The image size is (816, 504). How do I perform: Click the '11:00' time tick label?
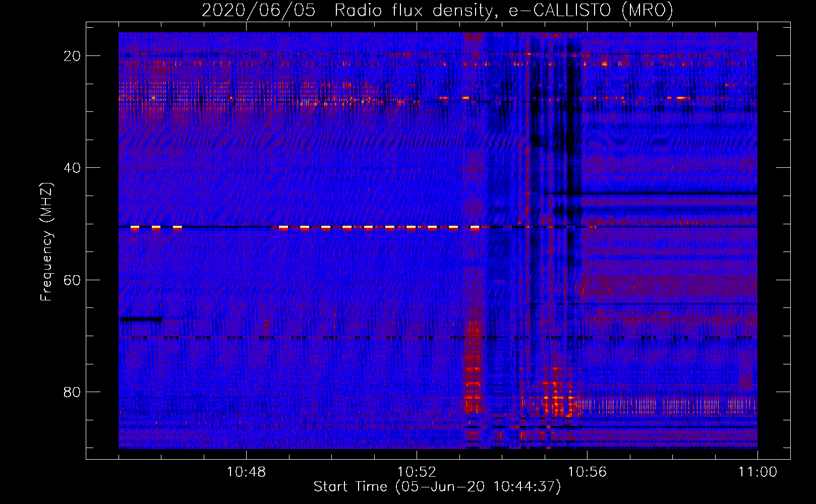click(x=757, y=472)
